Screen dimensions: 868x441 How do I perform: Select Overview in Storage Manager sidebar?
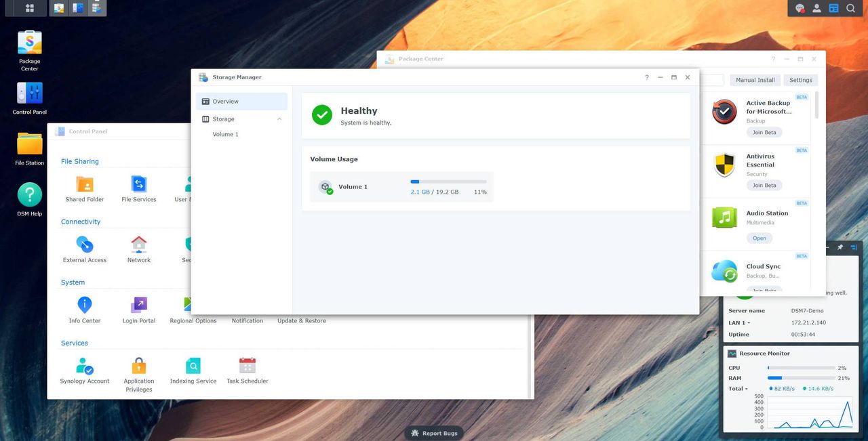241,102
